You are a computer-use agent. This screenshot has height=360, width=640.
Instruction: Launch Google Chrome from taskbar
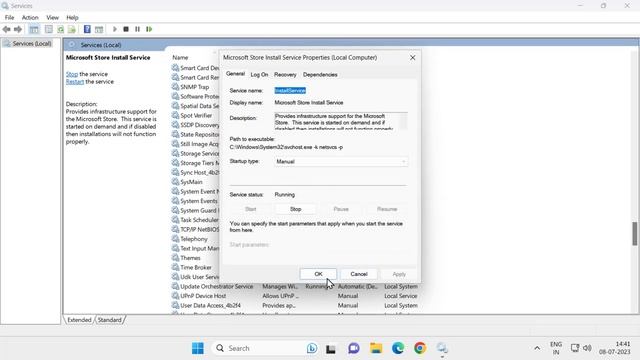[x=420, y=348]
